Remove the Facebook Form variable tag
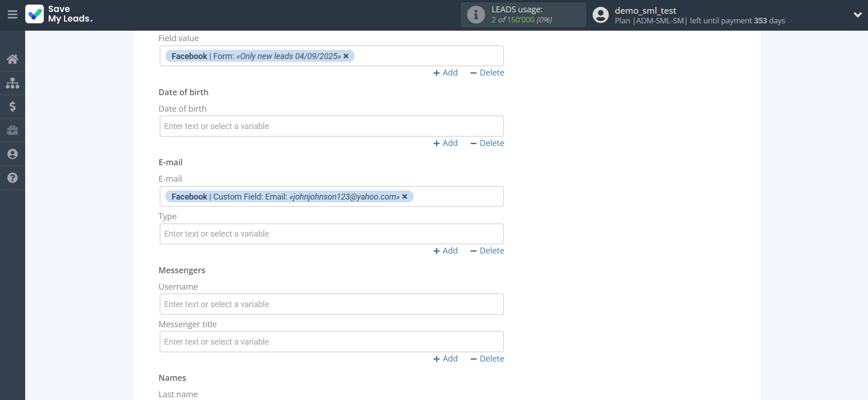The image size is (868, 400). (346, 56)
